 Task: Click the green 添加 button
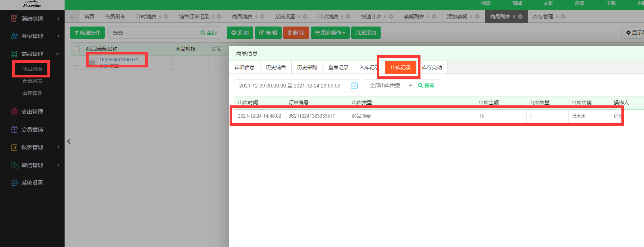point(240,33)
